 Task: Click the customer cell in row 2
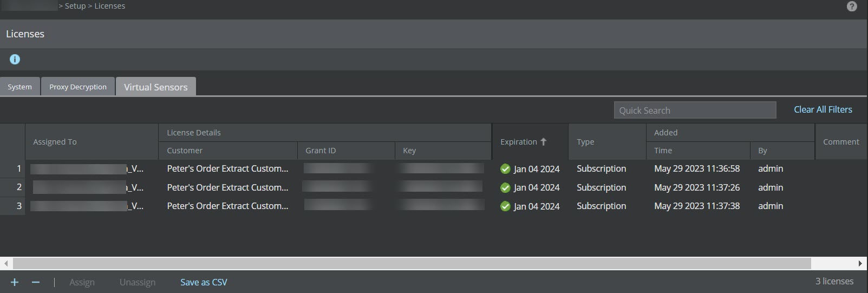tap(227, 187)
